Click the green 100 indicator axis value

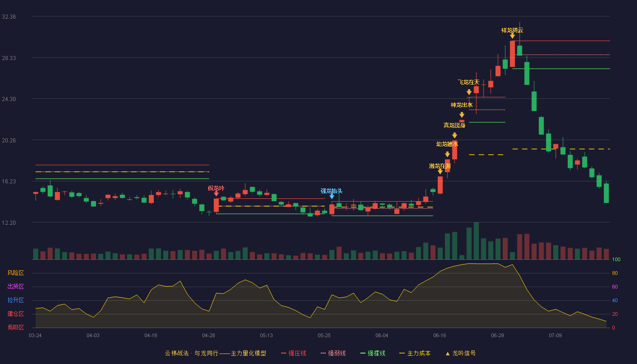point(616,260)
